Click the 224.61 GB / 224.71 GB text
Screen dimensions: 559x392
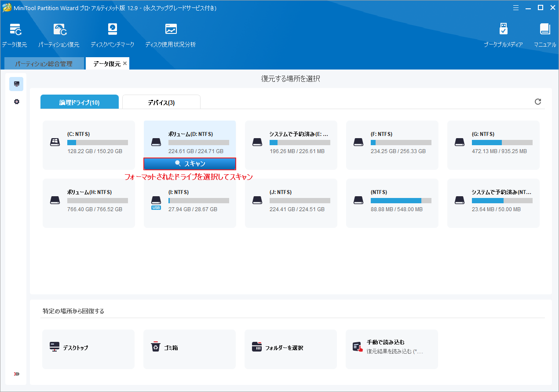(x=196, y=151)
